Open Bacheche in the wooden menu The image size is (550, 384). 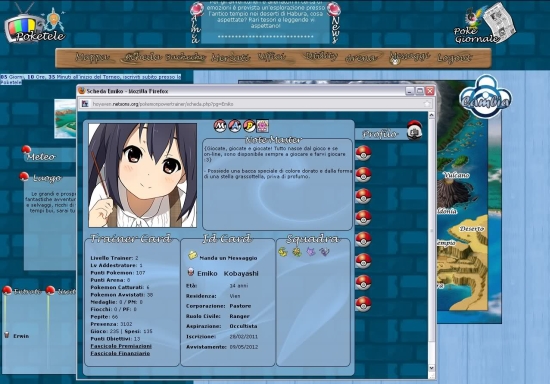coord(185,58)
